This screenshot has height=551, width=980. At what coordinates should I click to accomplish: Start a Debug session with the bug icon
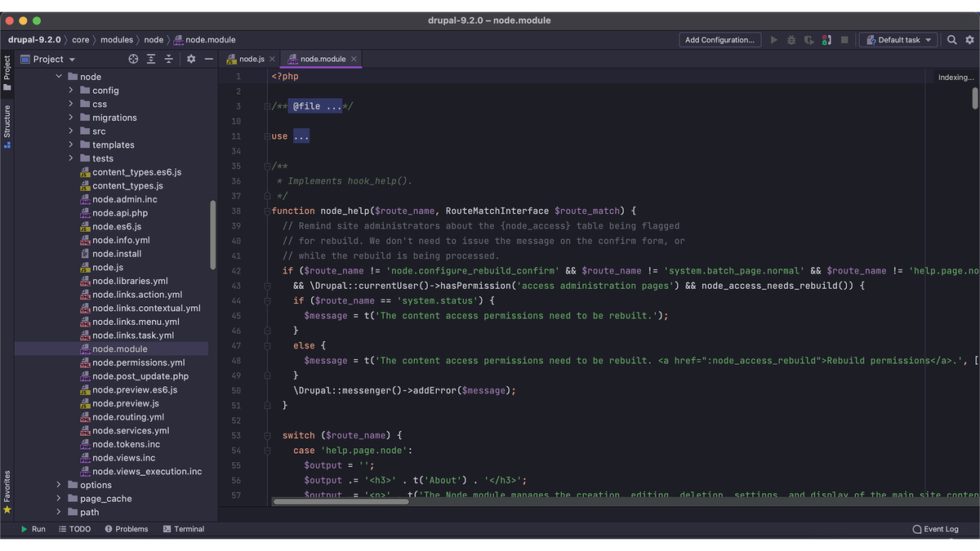pyautogui.click(x=791, y=39)
